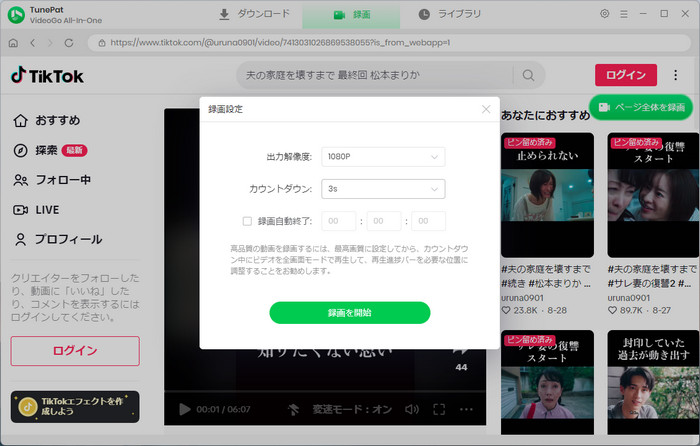
Task: Open the hamburger menu in title bar
Action: point(624,14)
